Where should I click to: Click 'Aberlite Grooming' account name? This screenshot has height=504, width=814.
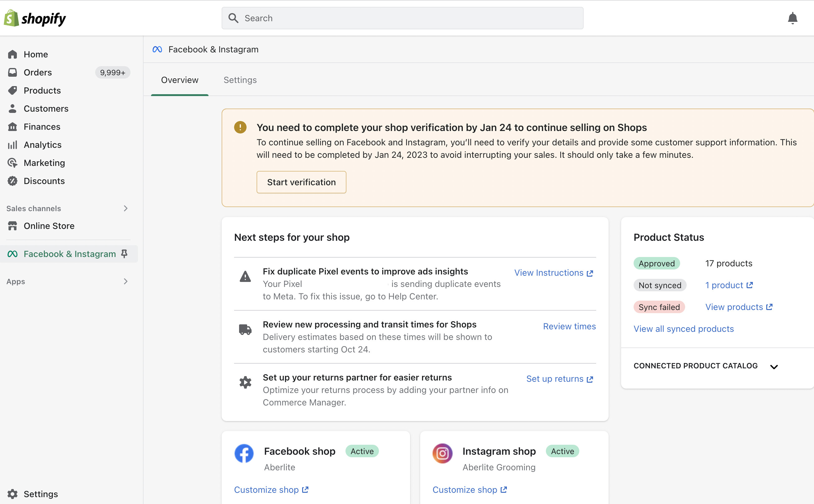coord(499,467)
